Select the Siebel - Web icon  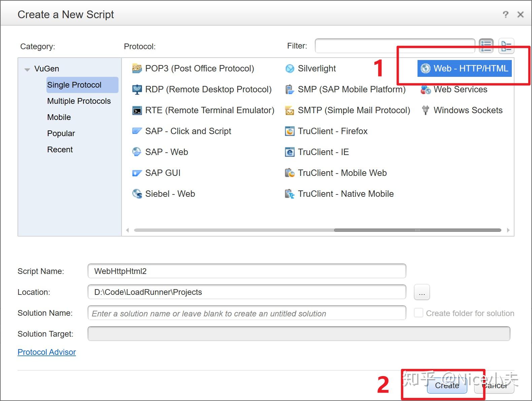coord(137,194)
